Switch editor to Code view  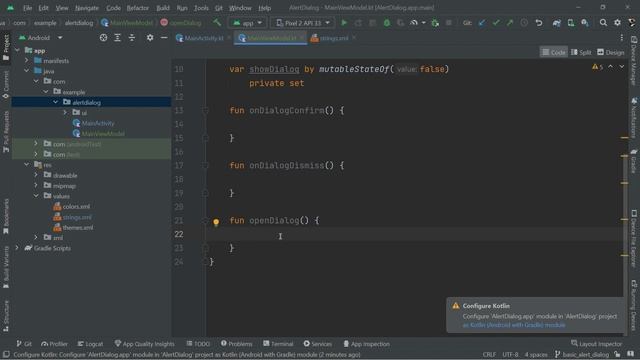click(x=553, y=52)
